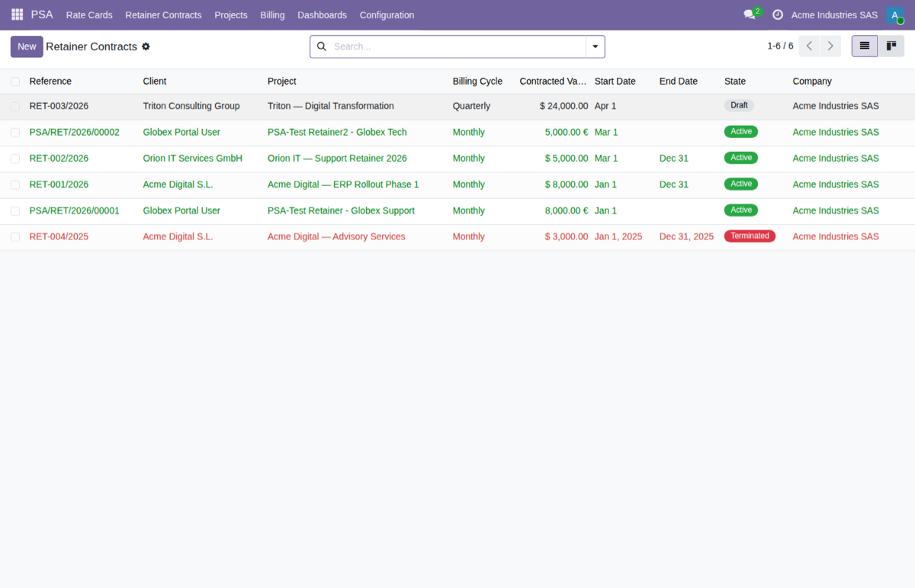This screenshot has height=588, width=915.
Task: Open the Rate Cards menu
Action: 89,14
